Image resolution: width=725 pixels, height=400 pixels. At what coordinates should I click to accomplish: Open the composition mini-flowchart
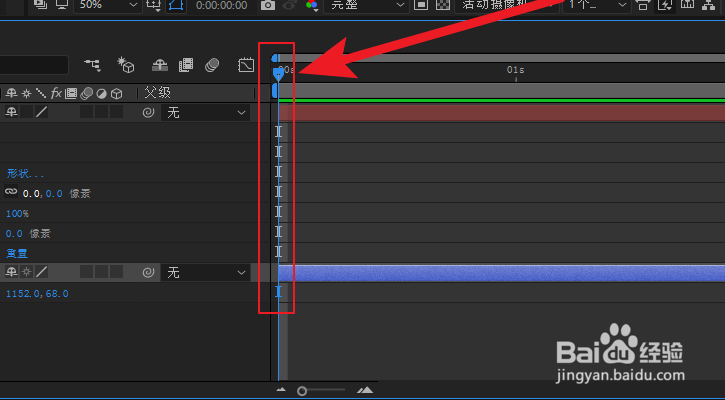pyautogui.click(x=92, y=65)
